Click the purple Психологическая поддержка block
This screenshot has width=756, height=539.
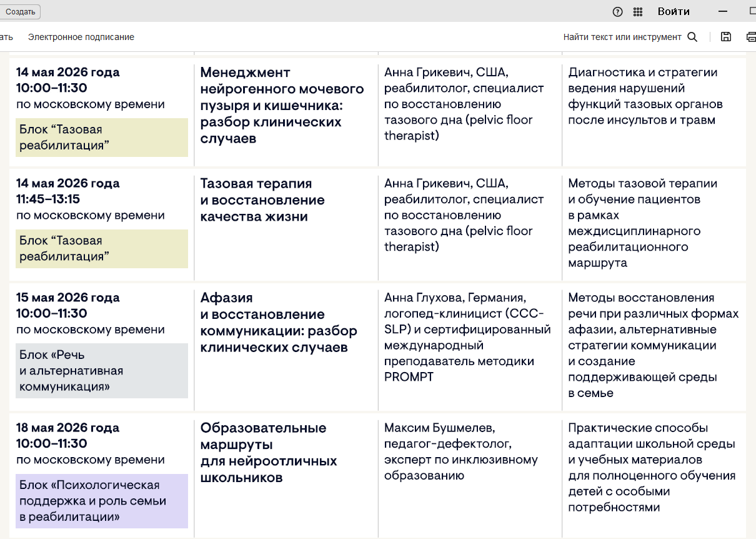pos(102,501)
